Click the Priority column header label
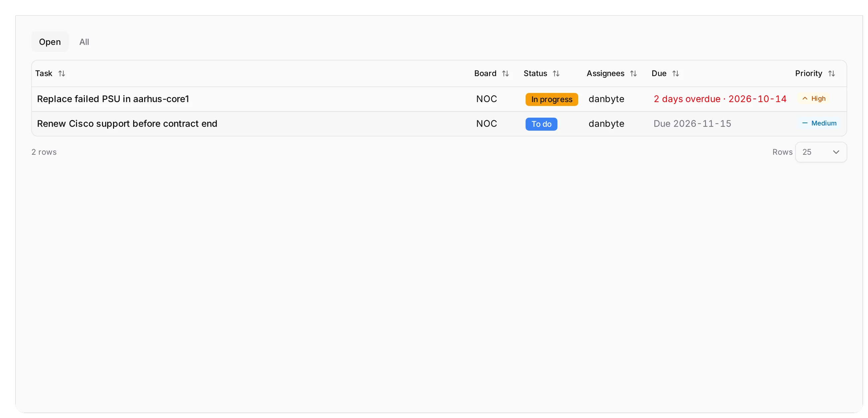This screenshot has width=868, height=418. (x=808, y=73)
